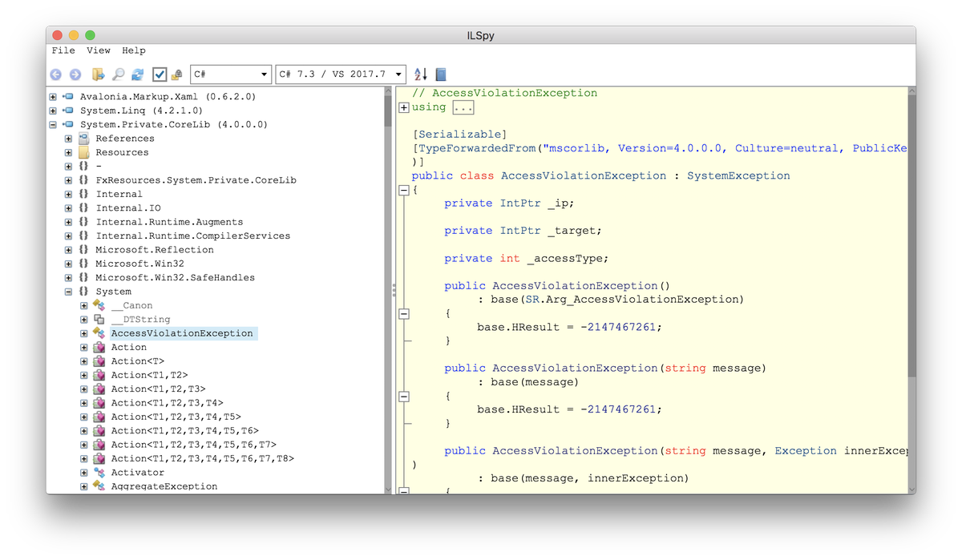
Task: Click the Microsoft.Reflection namespace braces icon
Action: [83, 250]
